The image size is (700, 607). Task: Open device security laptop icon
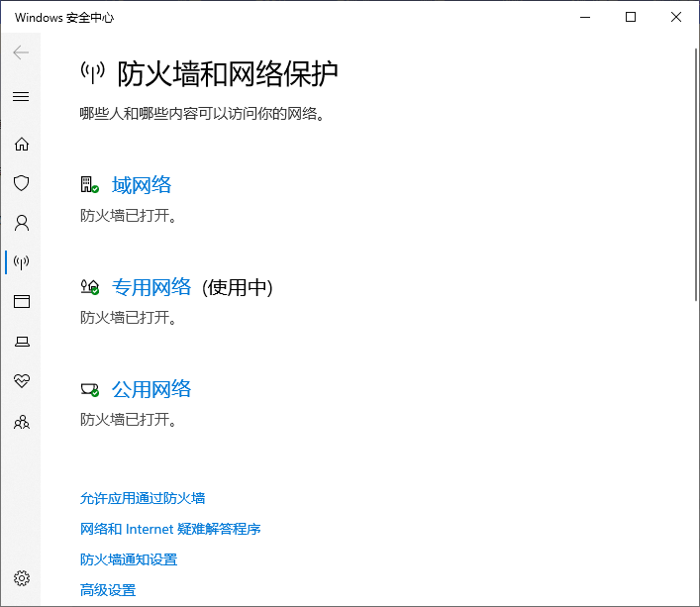(x=22, y=342)
